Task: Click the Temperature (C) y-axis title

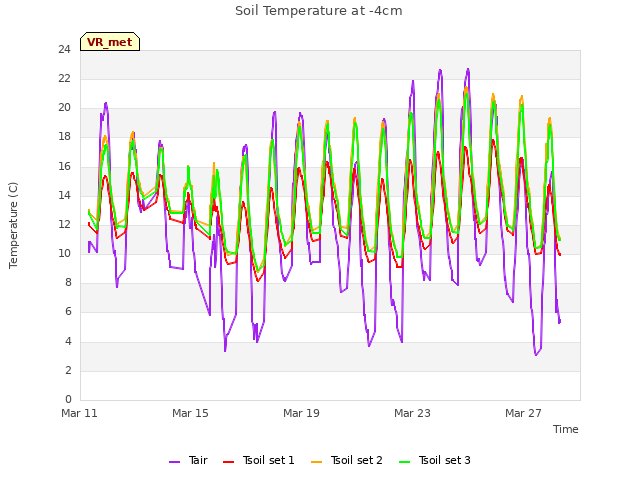Action: (x=13, y=225)
